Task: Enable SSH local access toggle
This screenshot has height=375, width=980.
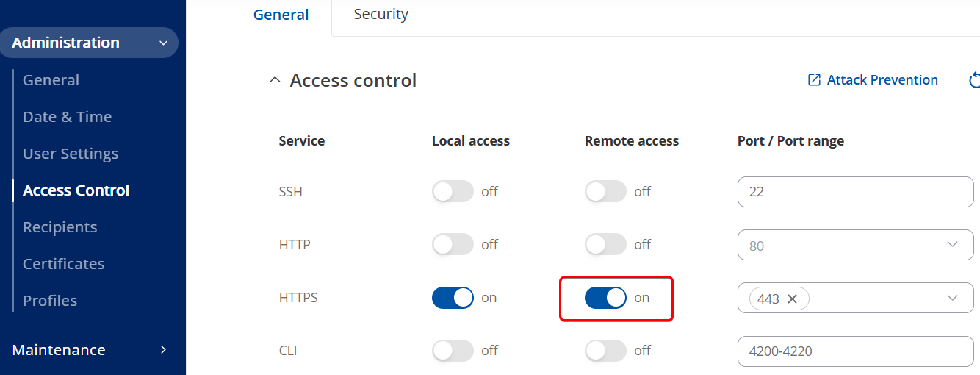Action: [453, 192]
